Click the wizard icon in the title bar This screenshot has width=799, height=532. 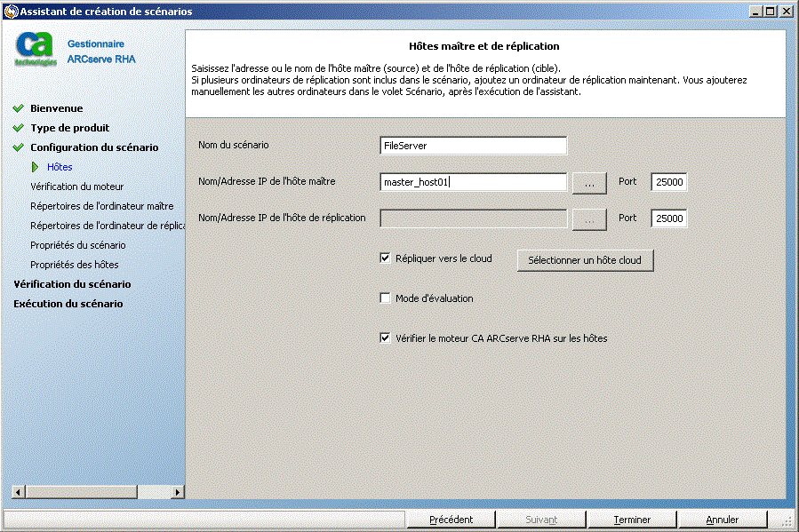pos(9,11)
